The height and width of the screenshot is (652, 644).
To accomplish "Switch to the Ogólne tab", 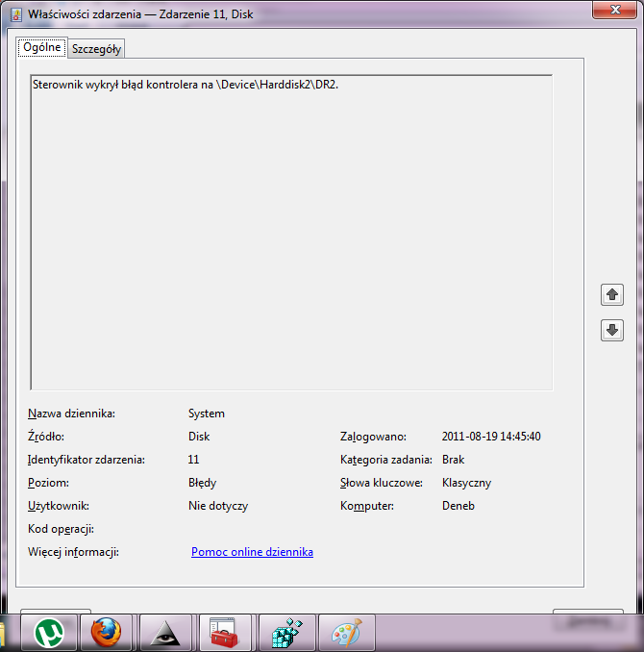I will click(42, 47).
